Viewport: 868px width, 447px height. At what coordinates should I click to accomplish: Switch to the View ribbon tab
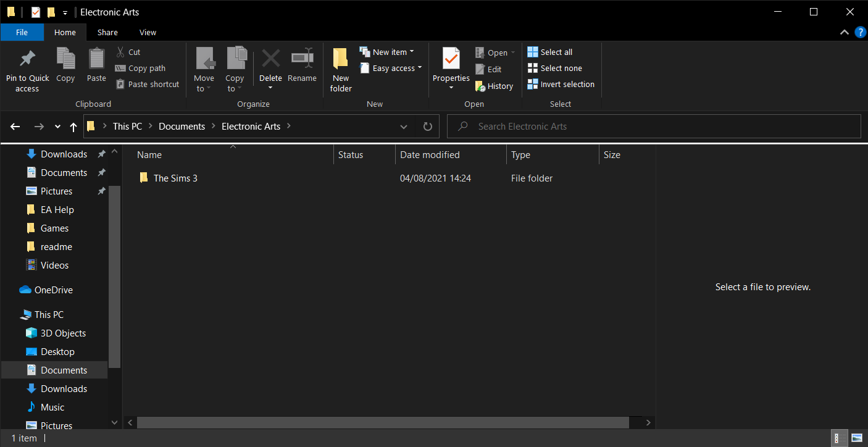pyautogui.click(x=148, y=33)
